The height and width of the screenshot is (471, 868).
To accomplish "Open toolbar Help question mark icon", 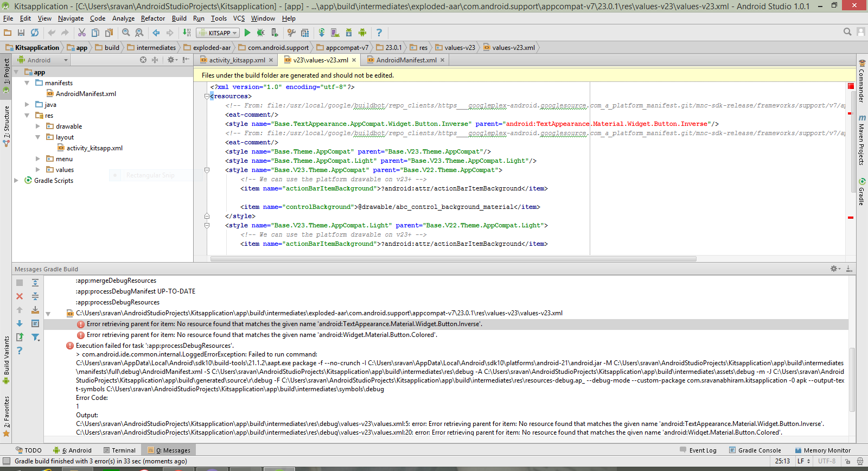I will click(379, 33).
